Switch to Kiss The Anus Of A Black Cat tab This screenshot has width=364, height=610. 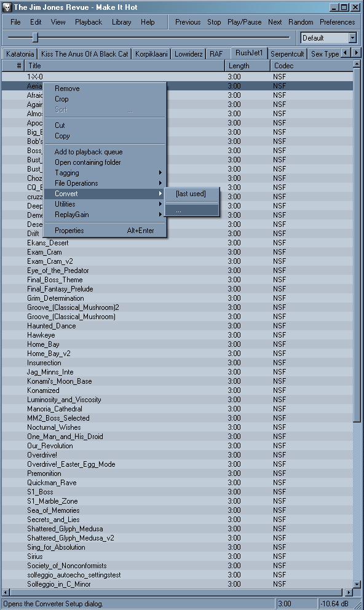85,54
